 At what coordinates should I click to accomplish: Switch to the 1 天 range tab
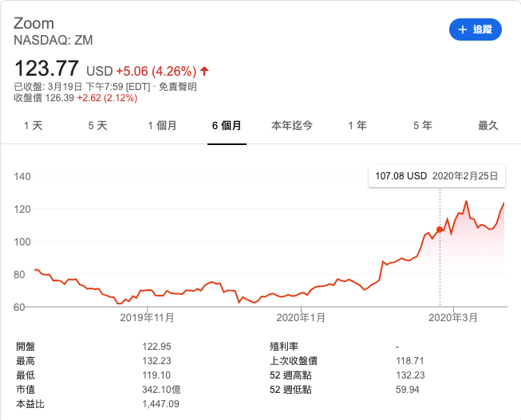pyautogui.click(x=34, y=126)
